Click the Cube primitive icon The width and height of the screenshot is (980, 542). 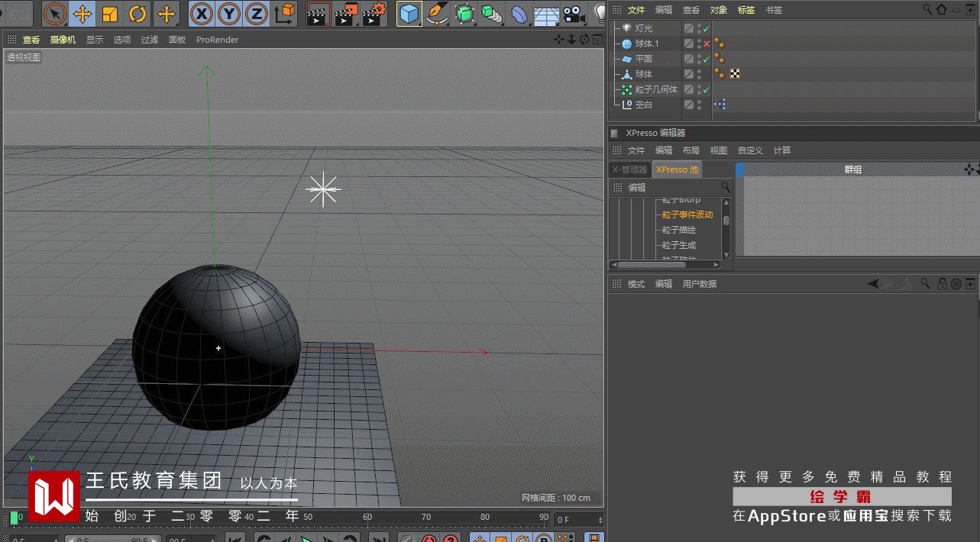[x=410, y=14]
